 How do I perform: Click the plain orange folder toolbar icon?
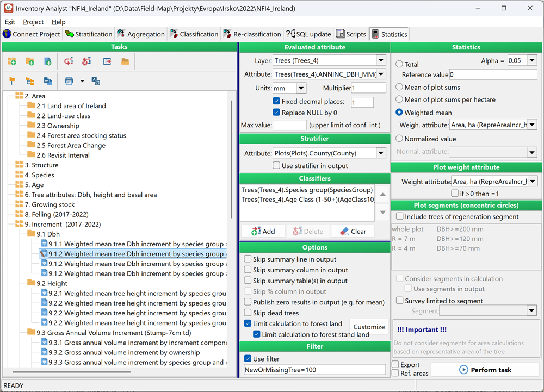125,62
